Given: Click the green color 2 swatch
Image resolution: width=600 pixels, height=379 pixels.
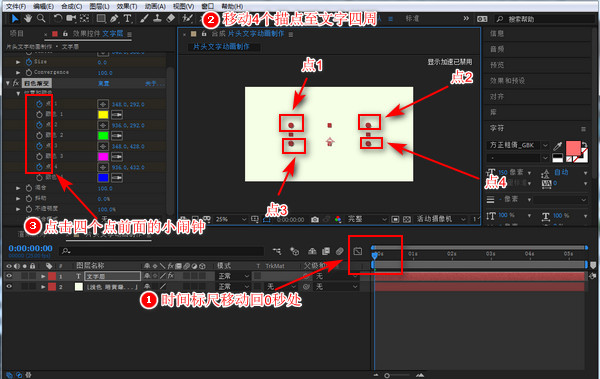Looking at the screenshot, I should tap(103, 136).
